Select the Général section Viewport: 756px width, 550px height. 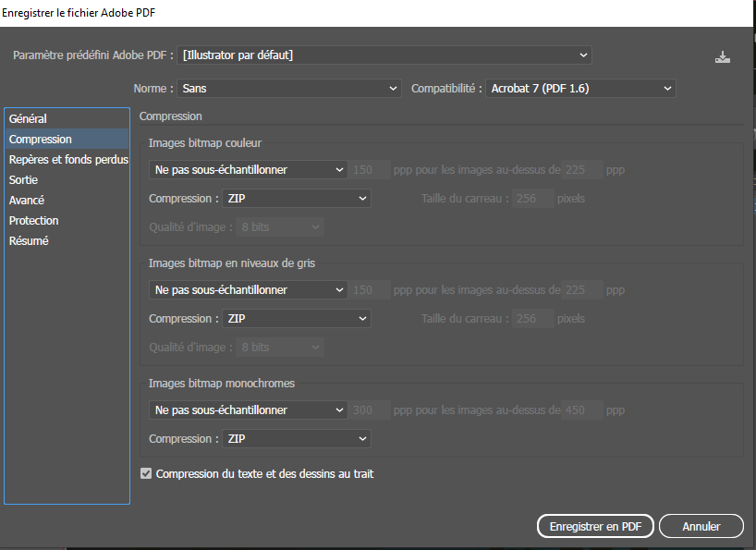pos(28,119)
